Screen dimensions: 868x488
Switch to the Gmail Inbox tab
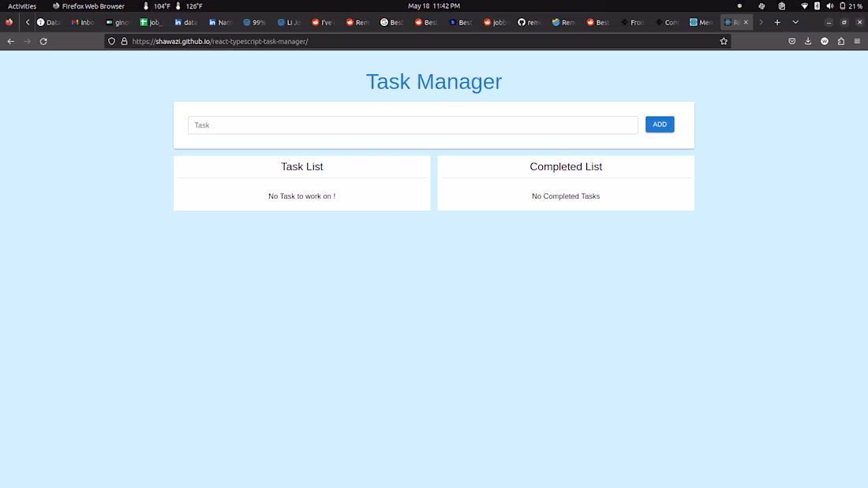83,22
